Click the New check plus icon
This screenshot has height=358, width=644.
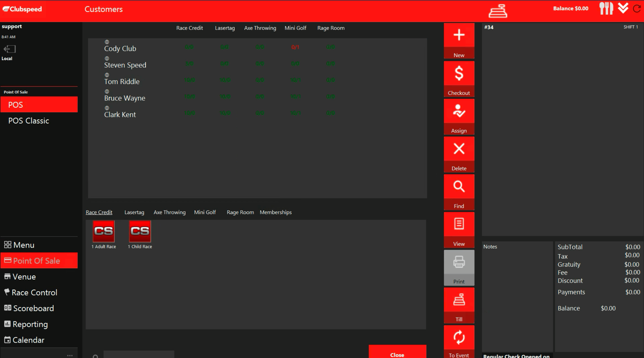[459, 35]
